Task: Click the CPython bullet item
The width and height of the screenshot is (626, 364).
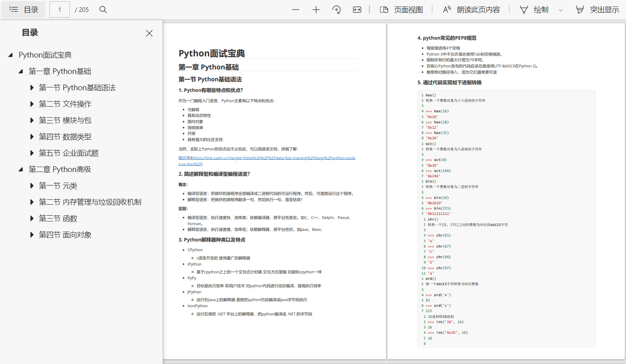Action: pos(195,250)
